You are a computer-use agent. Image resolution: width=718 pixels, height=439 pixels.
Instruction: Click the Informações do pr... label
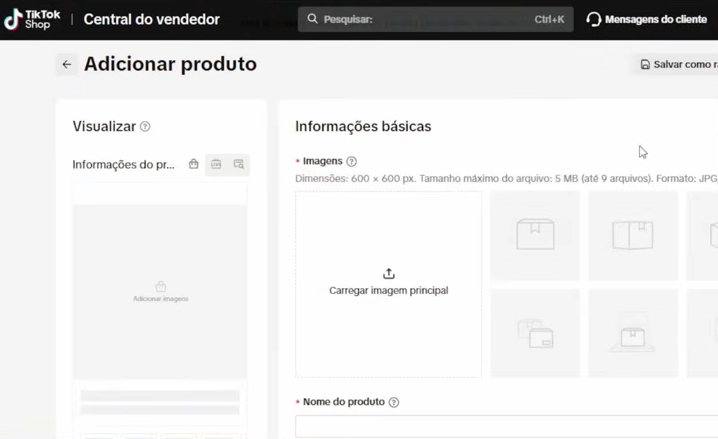pyautogui.click(x=123, y=164)
